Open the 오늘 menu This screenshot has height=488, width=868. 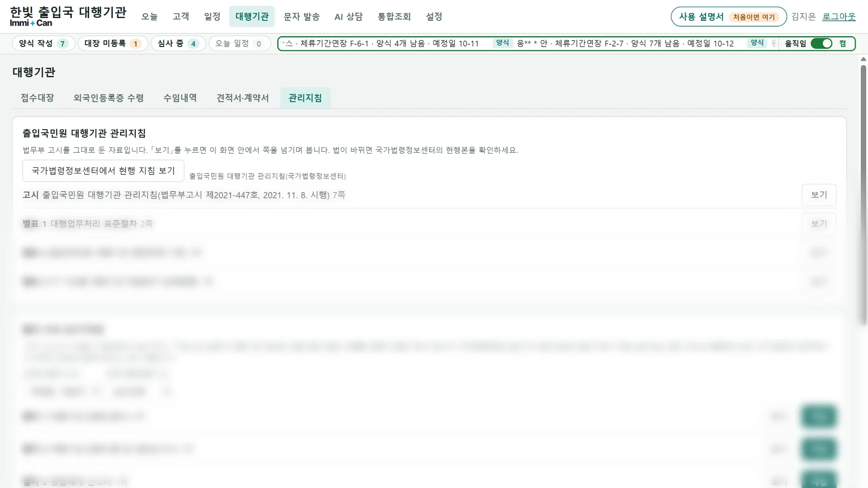click(149, 17)
